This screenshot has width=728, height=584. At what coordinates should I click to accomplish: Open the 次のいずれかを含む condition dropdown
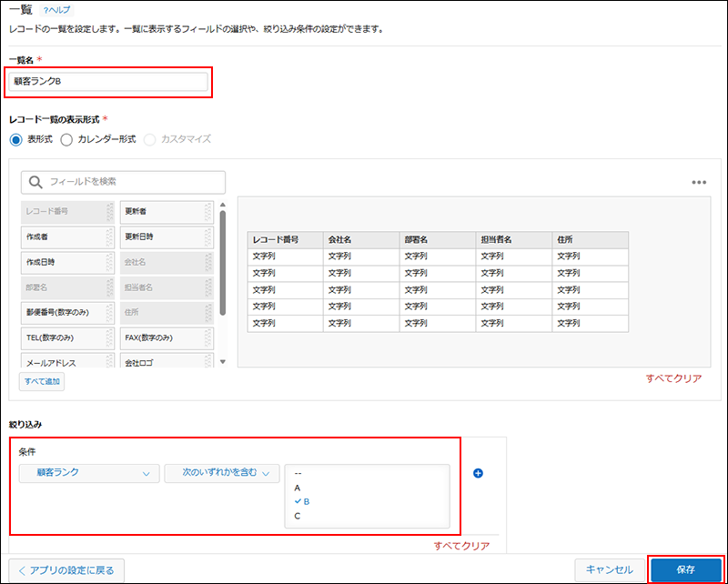coord(222,474)
